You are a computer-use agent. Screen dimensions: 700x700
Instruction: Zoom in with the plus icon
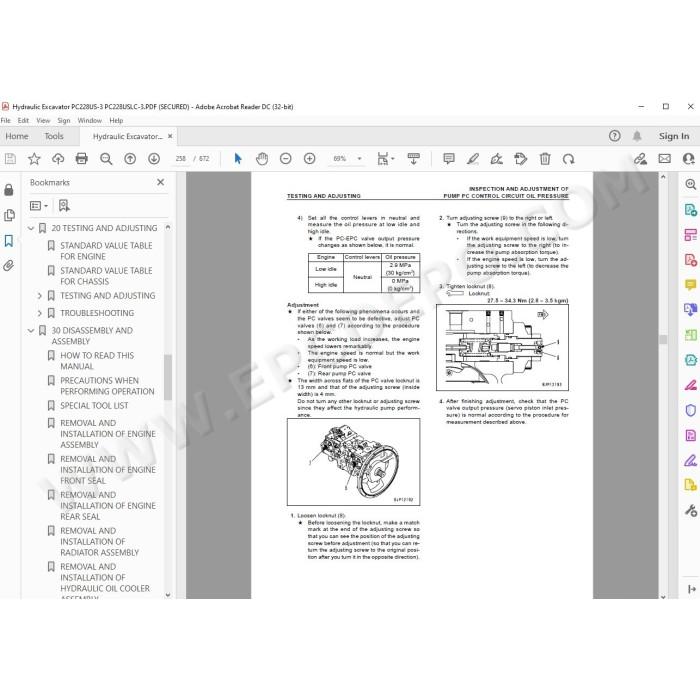pos(309,158)
